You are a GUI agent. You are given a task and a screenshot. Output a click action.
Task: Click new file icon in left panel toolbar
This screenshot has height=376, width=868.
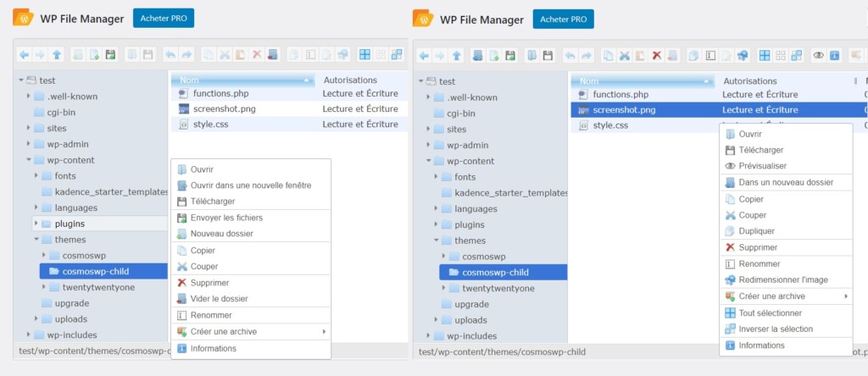coord(94,55)
